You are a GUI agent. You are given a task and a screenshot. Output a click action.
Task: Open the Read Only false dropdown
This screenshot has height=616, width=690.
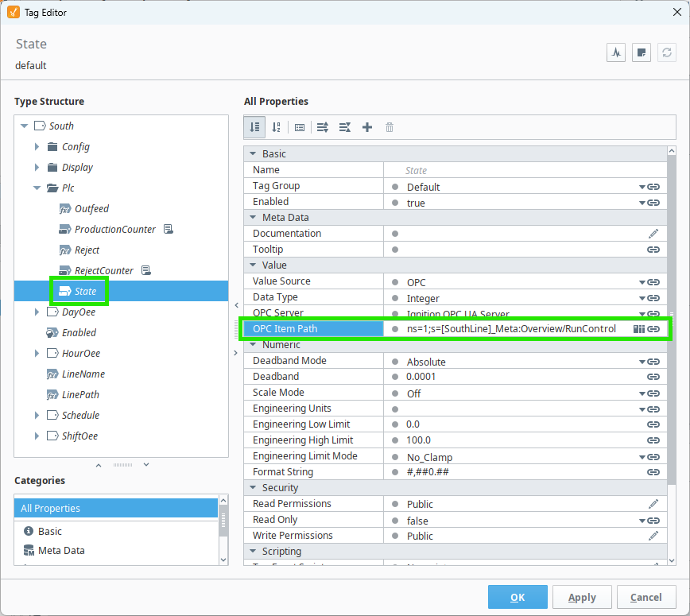coord(642,521)
